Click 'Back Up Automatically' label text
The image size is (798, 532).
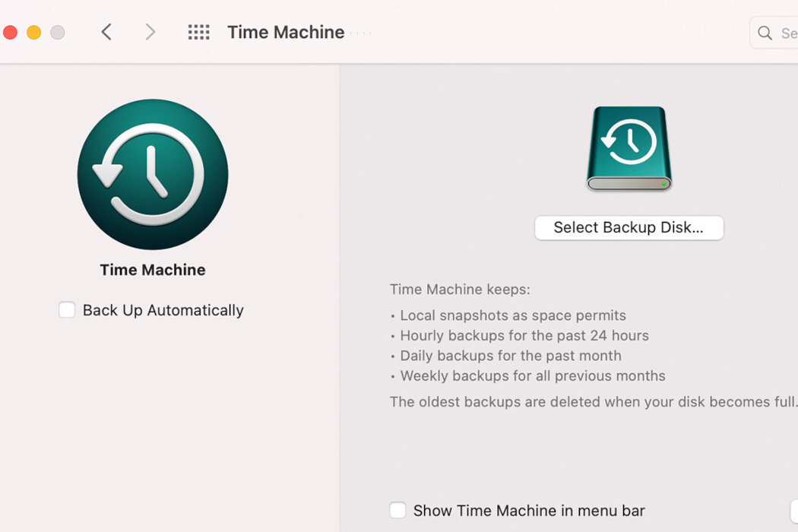(x=163, y=310)
